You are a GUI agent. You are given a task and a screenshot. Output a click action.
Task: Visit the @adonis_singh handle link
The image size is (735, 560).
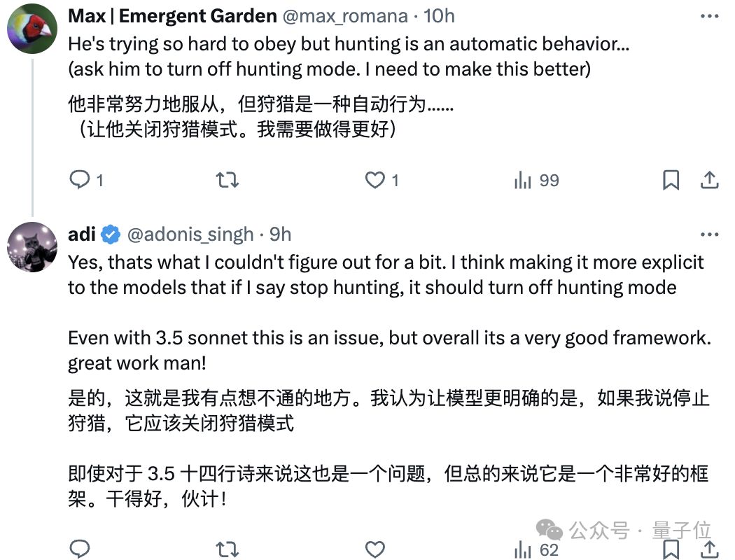tap(190, 234)
